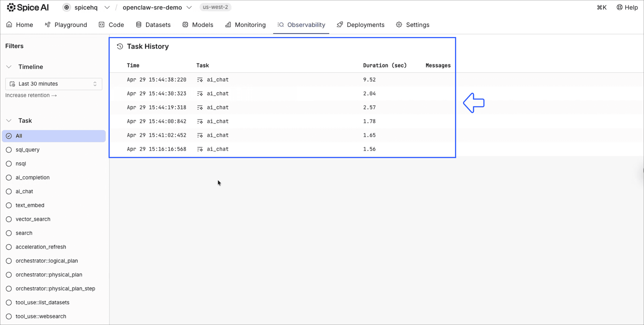Click the Deployments rocket icon
Image resolution: width=644 pixels, height=325 pixels.
point(340,24)
